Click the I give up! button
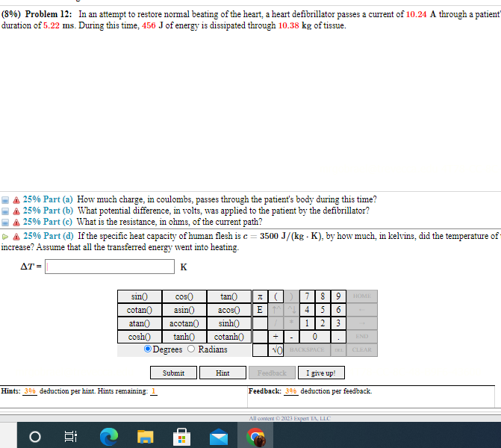Viewport: 501px width, 448px height. pos(321,373)
